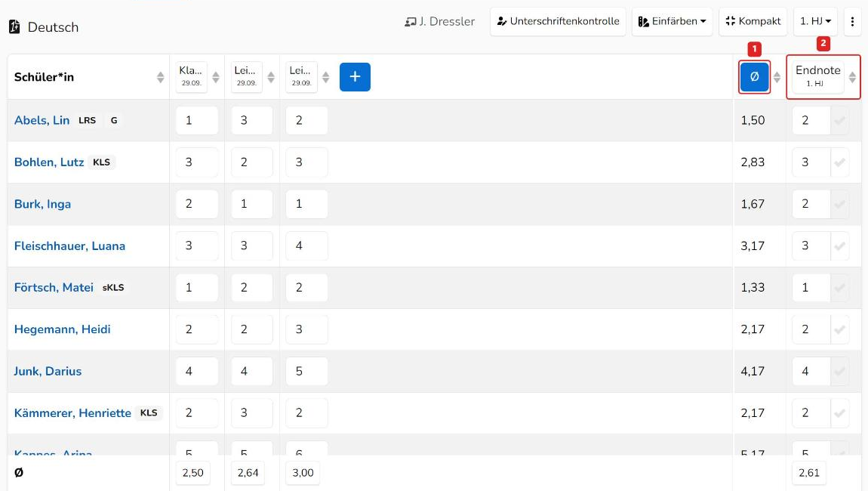Switch to Kompakt view
This screenshot has width=868, height=491.
point(753,22)
